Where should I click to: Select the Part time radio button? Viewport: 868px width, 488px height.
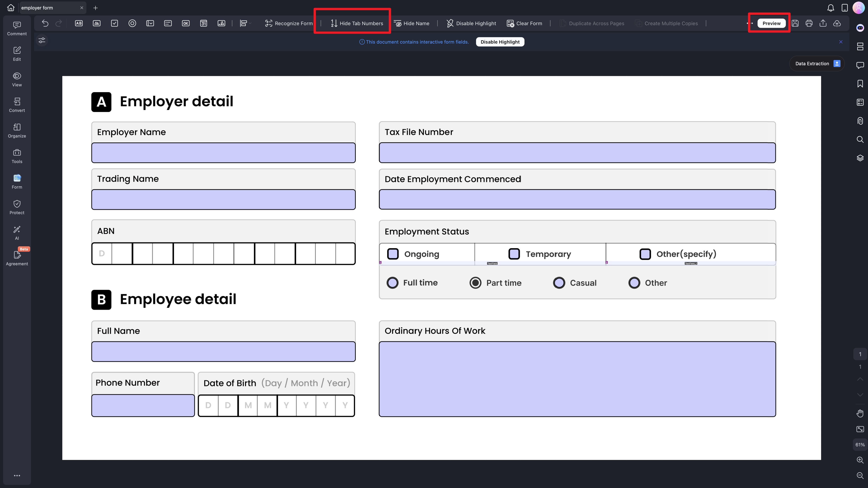pyautogui.click(x=475, y=283)
